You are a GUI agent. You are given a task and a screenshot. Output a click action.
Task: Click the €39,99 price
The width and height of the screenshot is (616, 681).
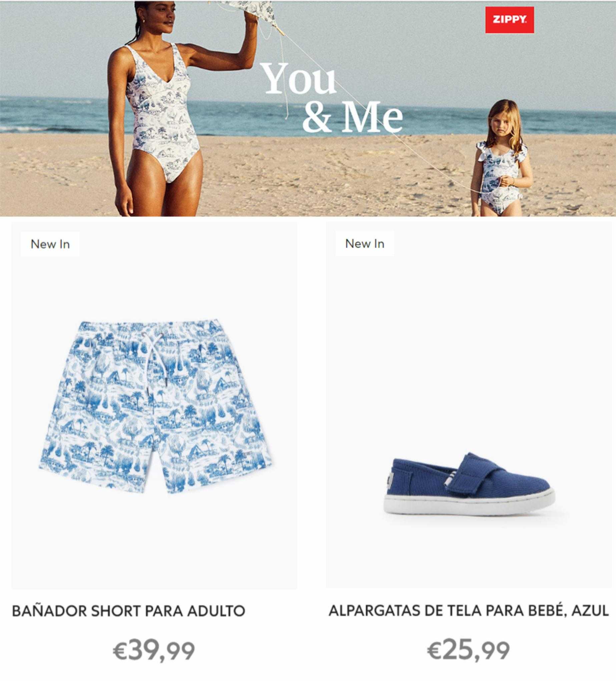pyautogui.click(x=154, y=651)
